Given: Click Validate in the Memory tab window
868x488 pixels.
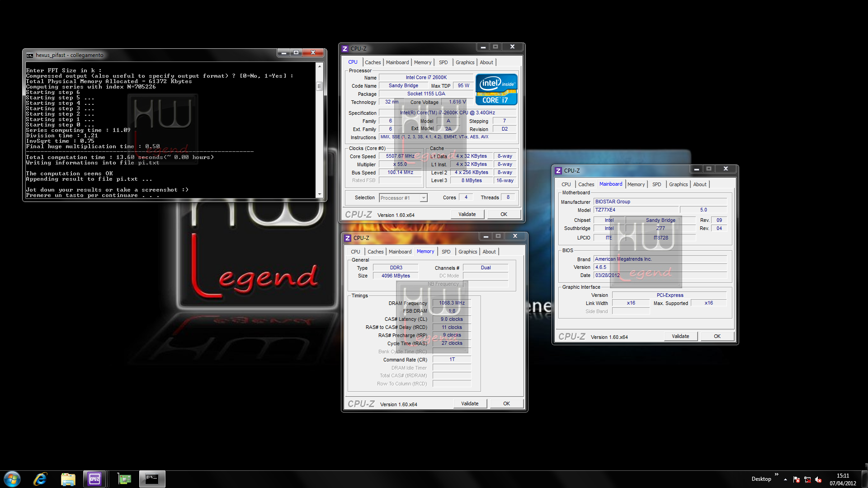Looking at the screenshot, I should 470,404.
